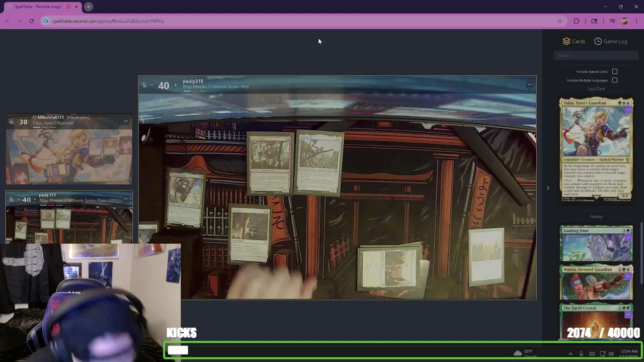644x362 pixels.
Task: View the Tidus, Yuna's Guardian last card
Action: pyautogui.click(x=596, y=150)
